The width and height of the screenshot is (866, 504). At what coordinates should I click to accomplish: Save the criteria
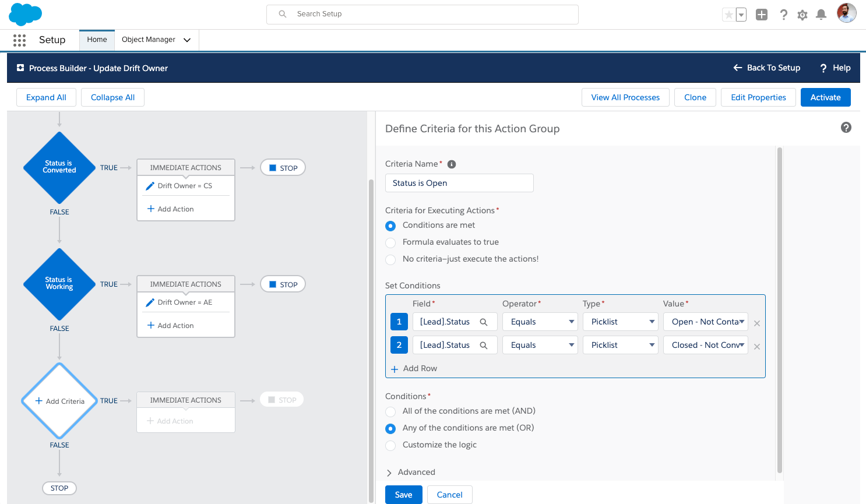(404, 495)
